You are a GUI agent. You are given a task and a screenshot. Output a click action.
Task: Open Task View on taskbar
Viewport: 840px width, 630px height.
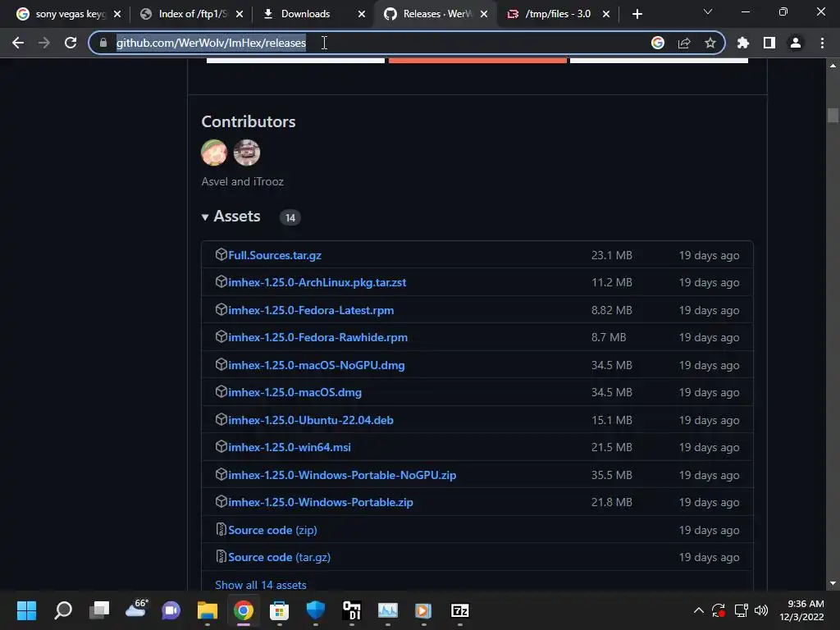click(99, 610)
